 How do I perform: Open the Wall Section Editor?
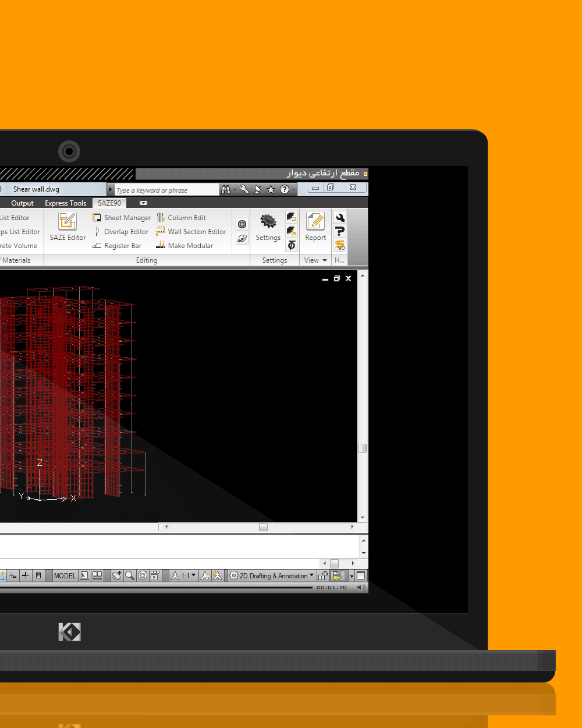(x=190, y=232)
